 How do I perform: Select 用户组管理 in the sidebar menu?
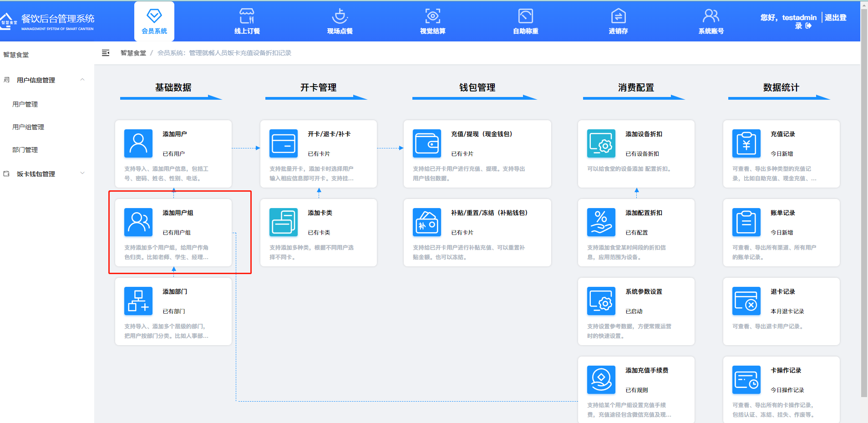tap(27, 127)
